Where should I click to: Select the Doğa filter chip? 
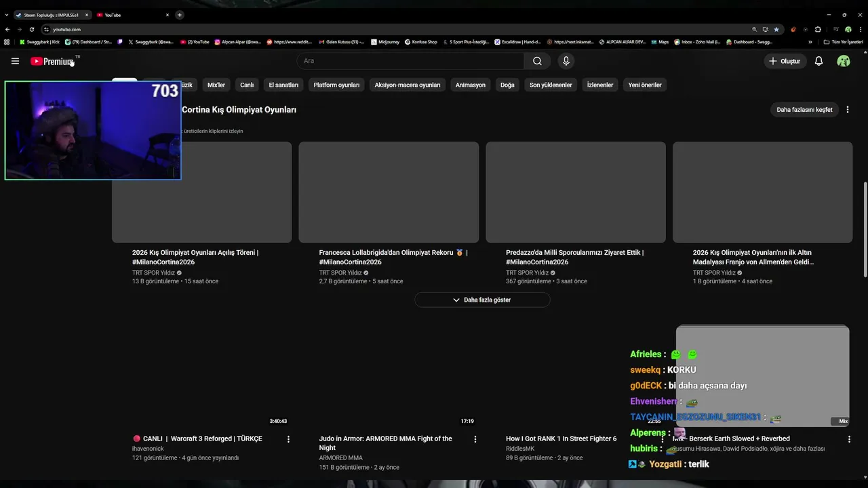(507, 85)
